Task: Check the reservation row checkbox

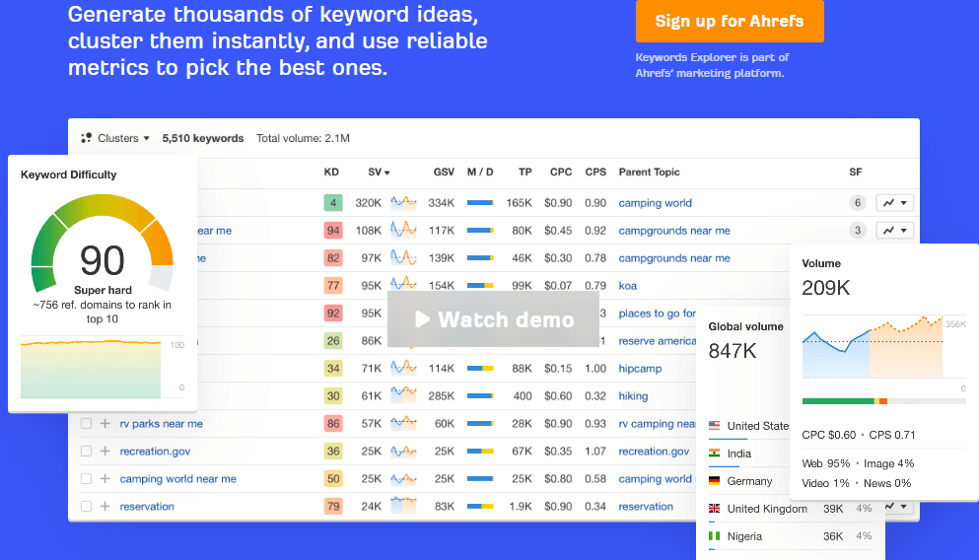Action: click(86, 506)
